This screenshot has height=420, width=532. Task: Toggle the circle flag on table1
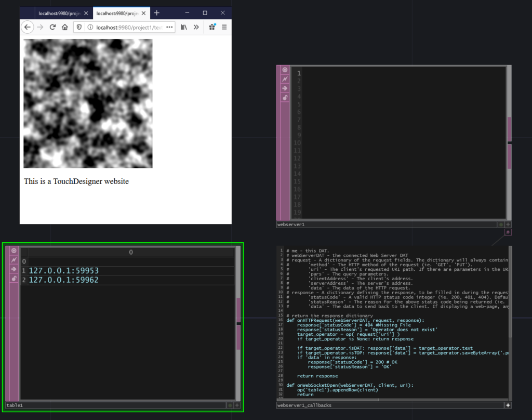(x=14, y=251)
